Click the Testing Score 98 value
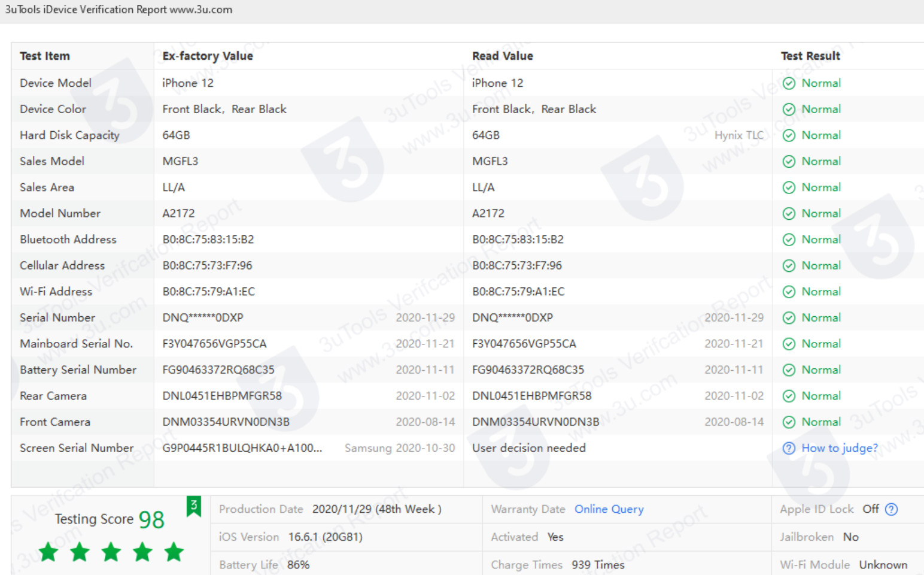Screen dimensions: 924x575 pyautogui.click(x=151, y=519)
